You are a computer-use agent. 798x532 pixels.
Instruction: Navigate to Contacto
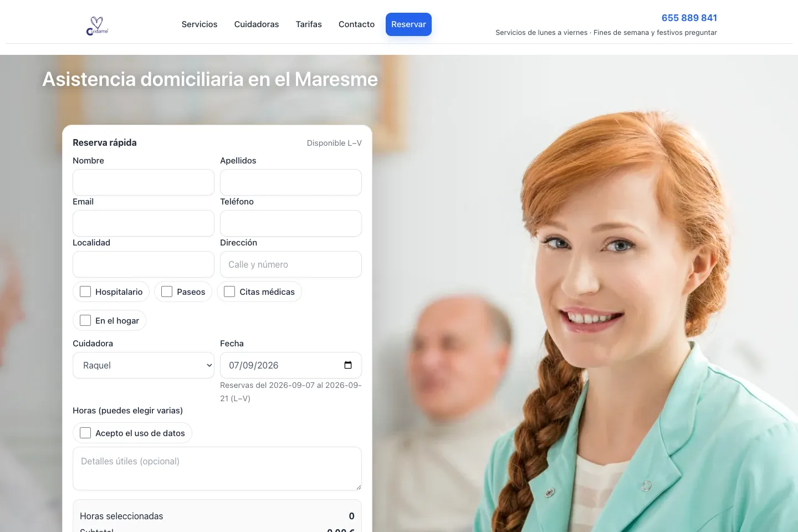pyautogui.click(x=356, y=24)
